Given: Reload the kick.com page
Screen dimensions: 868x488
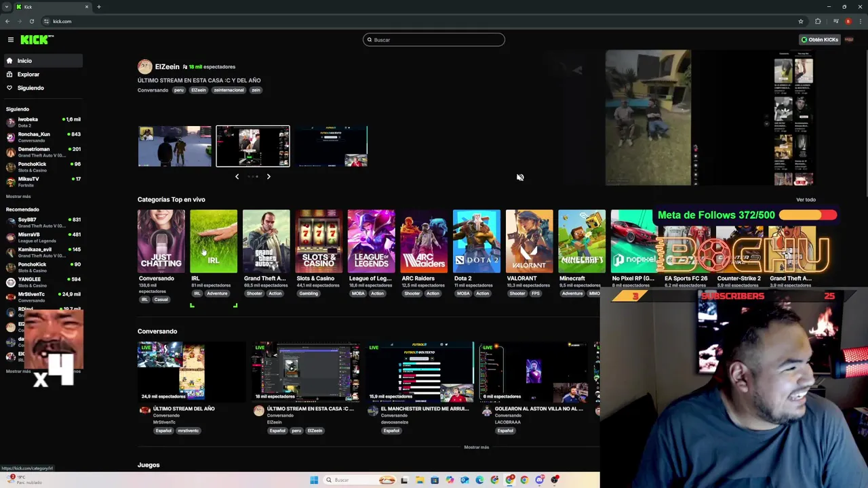Looking at the screenshot, I should pyautogui.click(x=32, y=21).
